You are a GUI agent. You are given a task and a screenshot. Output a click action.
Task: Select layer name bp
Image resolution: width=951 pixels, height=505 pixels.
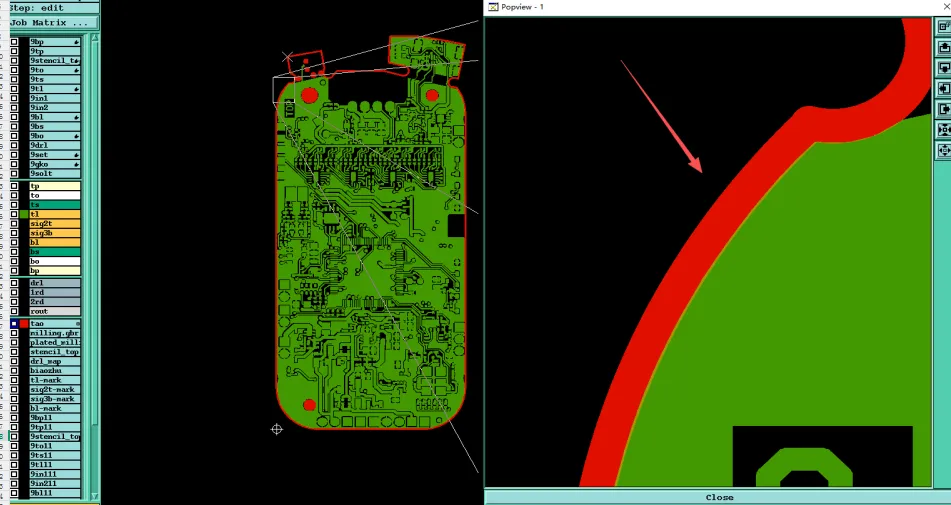click(55, 270)
